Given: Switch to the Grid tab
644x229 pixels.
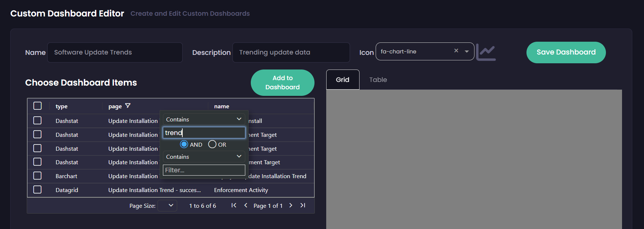Looking at the screenshot, I should 343,80.
